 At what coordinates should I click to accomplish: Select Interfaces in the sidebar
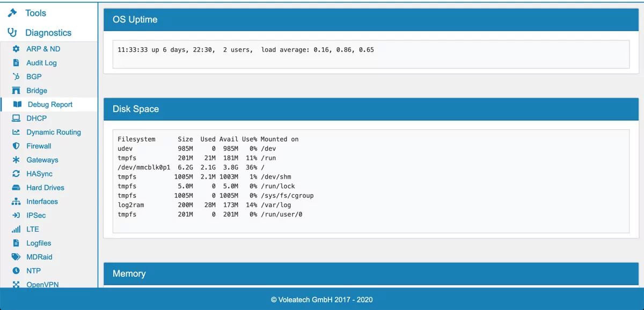(42, 202)
